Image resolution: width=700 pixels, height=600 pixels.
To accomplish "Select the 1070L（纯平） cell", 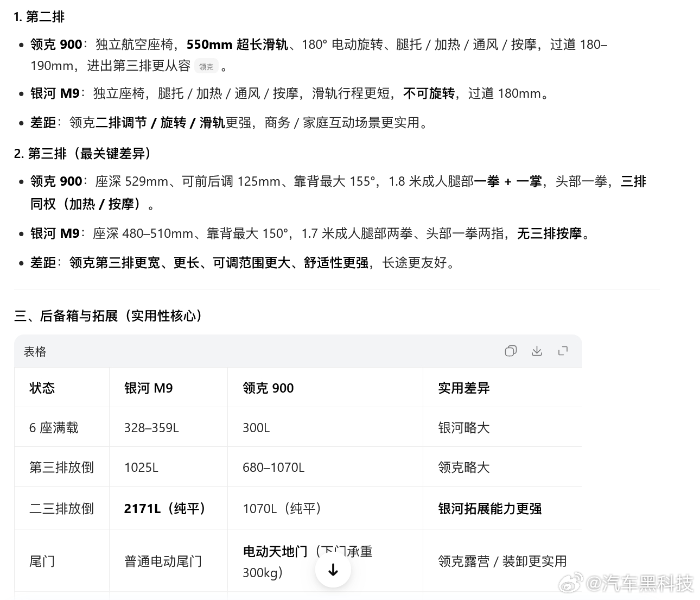I will tap(282, 508).
